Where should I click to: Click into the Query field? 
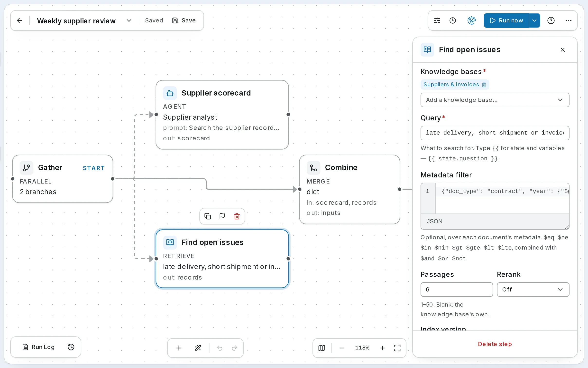click(x=495, y=133)
